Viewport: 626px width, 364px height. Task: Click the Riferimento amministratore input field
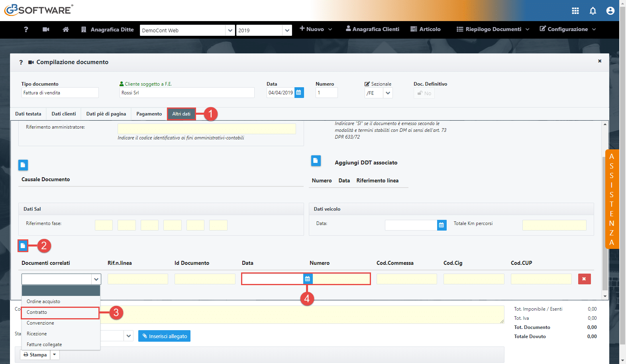pos(206,129)
